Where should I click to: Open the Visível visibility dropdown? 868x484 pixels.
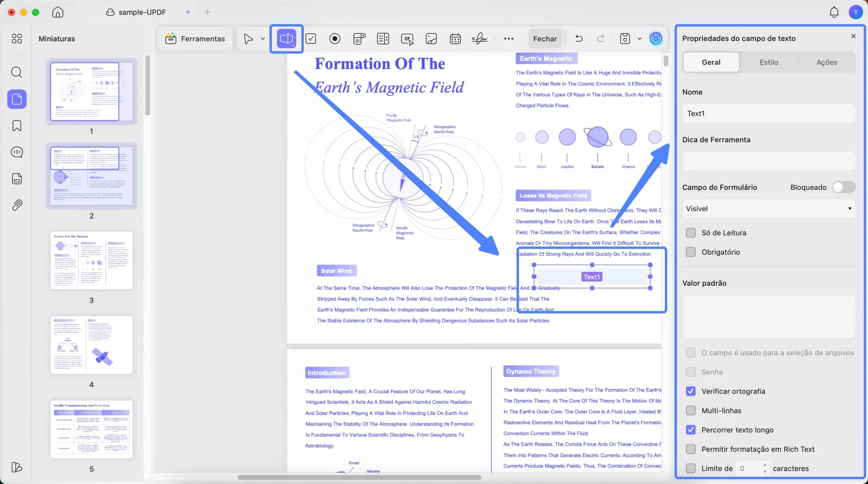point(769,208)
